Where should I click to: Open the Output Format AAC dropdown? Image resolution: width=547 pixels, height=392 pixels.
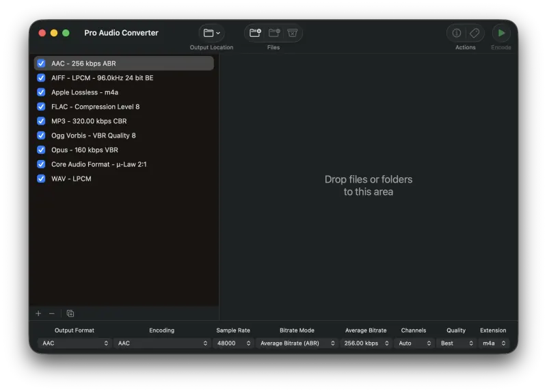click(75, 343)
